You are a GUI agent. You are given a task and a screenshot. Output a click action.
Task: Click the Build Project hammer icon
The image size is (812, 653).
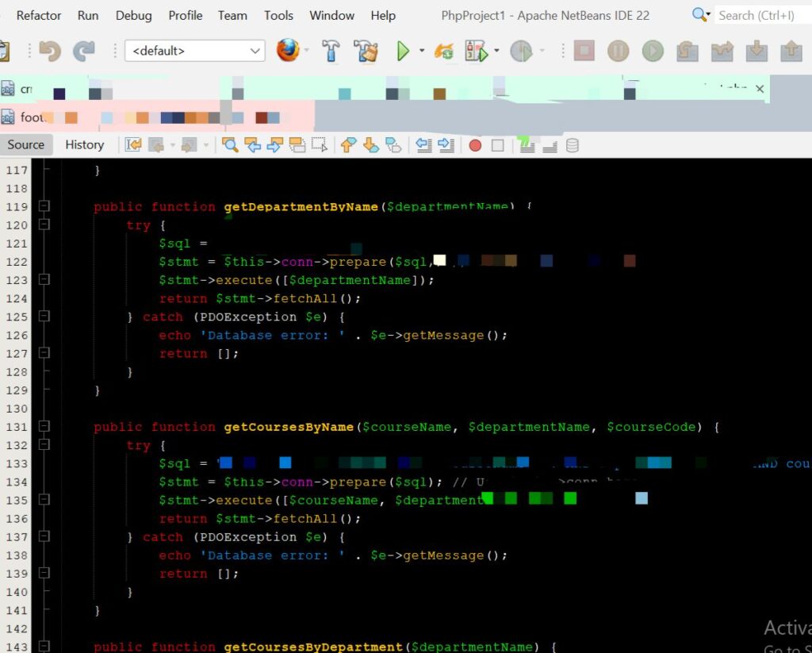click(331, 52)
